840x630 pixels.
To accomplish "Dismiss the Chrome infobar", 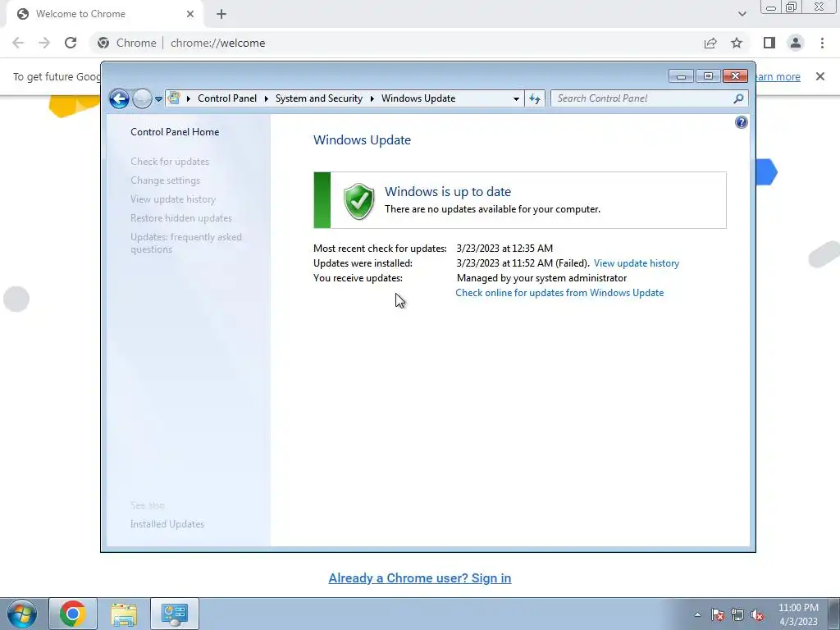I will click(x=820, y=76).
